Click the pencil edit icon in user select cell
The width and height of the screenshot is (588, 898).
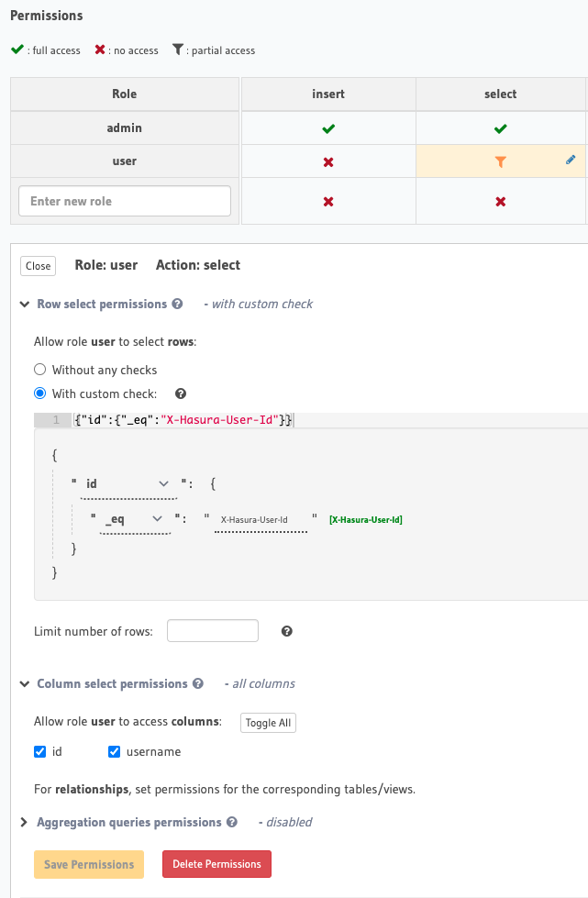(571, 160)
